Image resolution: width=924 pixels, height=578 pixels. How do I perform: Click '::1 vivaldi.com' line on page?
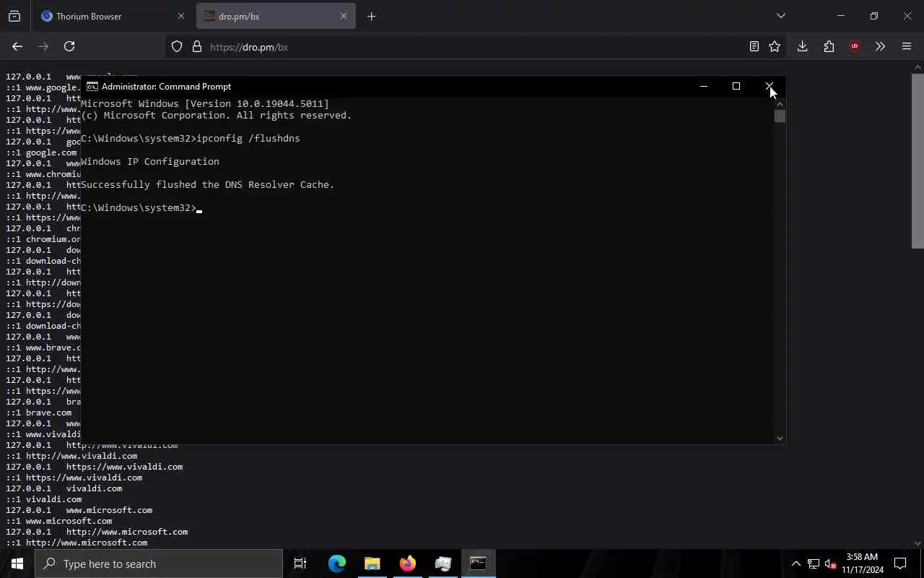[x=44, y=499]
